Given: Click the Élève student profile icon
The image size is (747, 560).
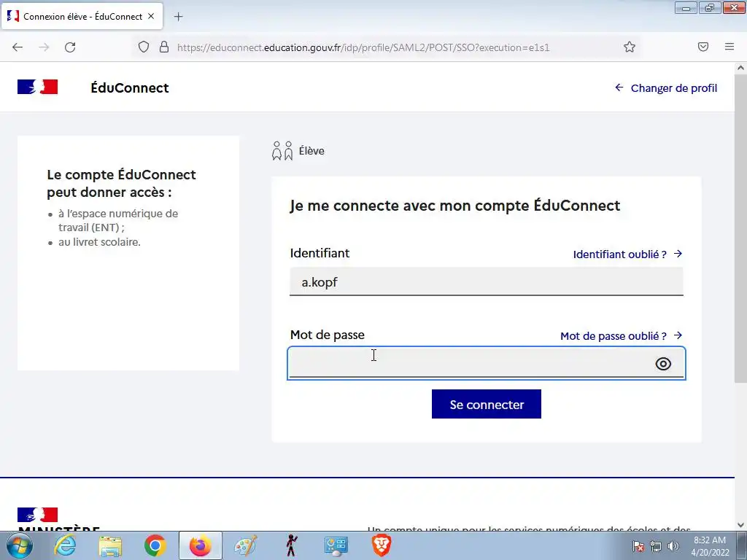Looking at the screenshot, I should click(282, 151).
